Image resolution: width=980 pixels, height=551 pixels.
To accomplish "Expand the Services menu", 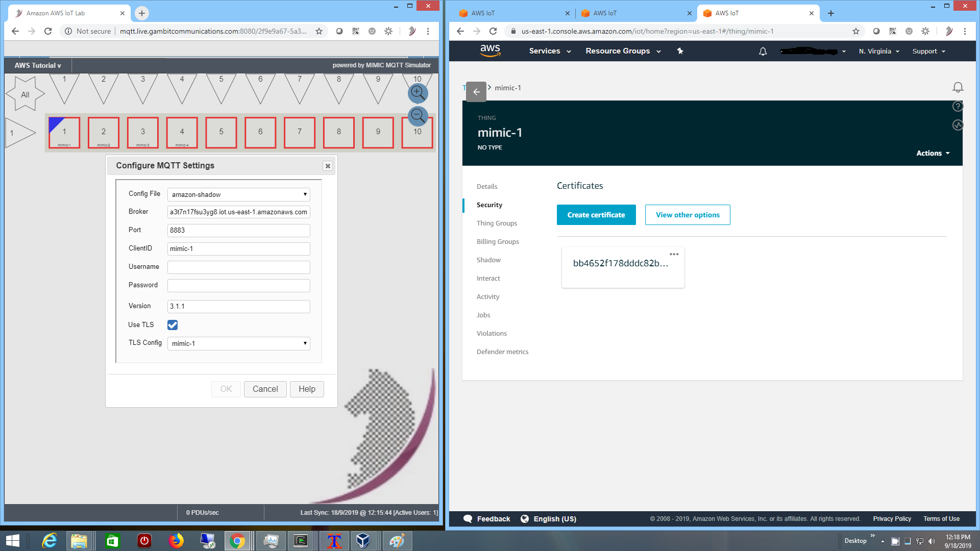I will 550,51.
